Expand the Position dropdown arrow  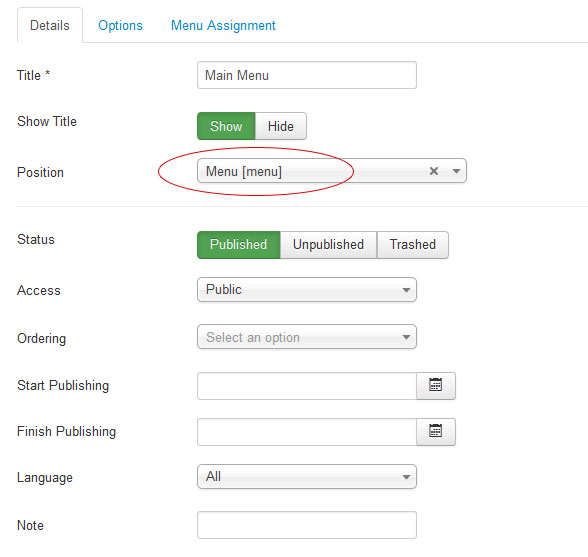coord(456,171)
